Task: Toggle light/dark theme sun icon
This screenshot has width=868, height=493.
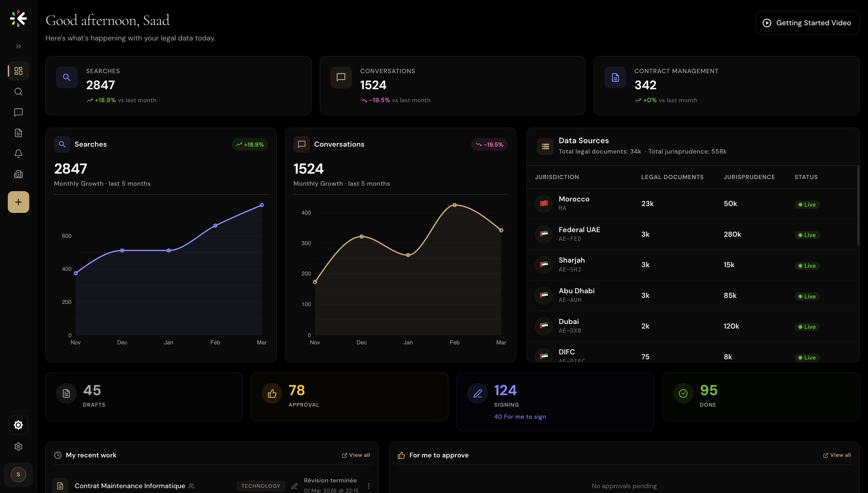Action: 18,425
